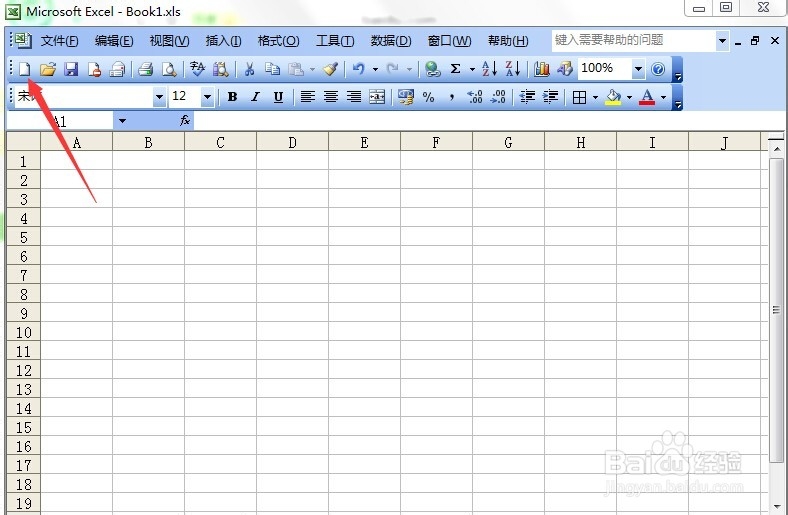Viewport: 788px width, 515px height.
Task: Toggle bold formatting
Action: coord(232,96)
